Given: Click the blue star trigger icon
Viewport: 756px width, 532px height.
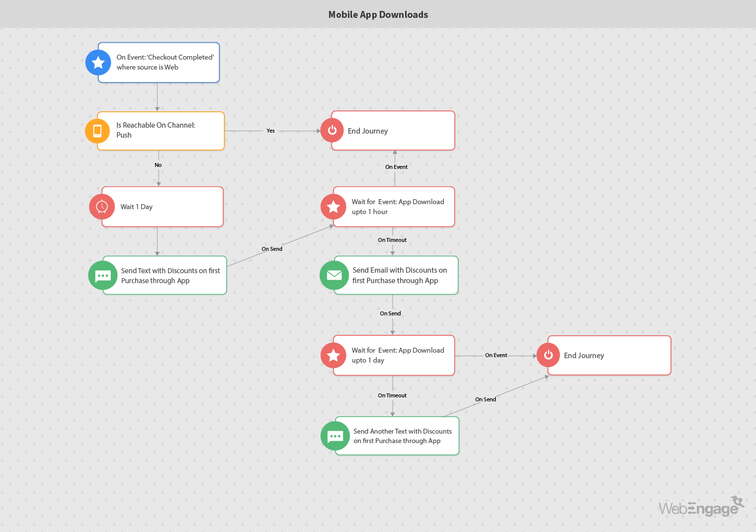Looking at the screenshot, I should click(98, 63).
